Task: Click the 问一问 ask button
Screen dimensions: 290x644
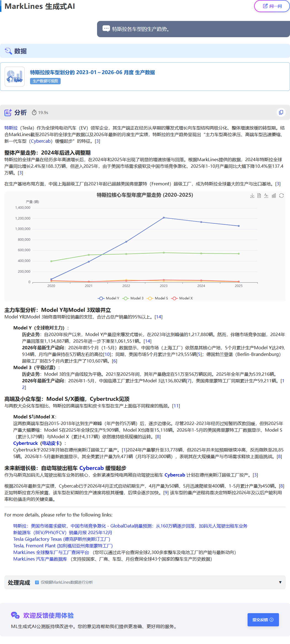Action: pyautogui.click(x=272, y=6)
